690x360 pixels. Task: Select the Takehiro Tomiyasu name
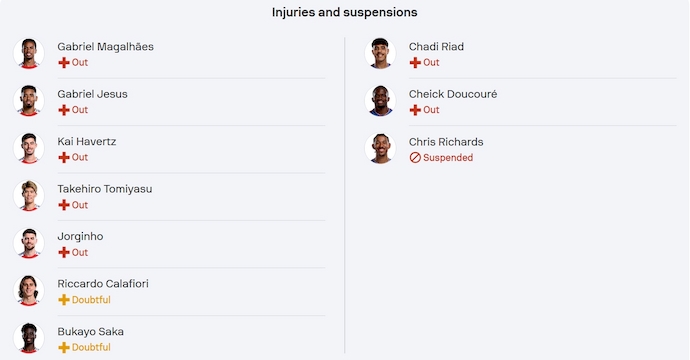[105, 189]
